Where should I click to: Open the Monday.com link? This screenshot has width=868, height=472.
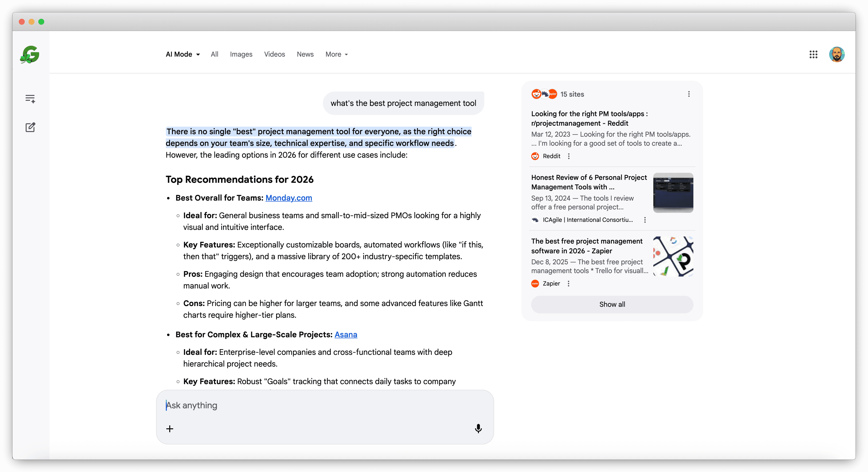tap(288, 198)
